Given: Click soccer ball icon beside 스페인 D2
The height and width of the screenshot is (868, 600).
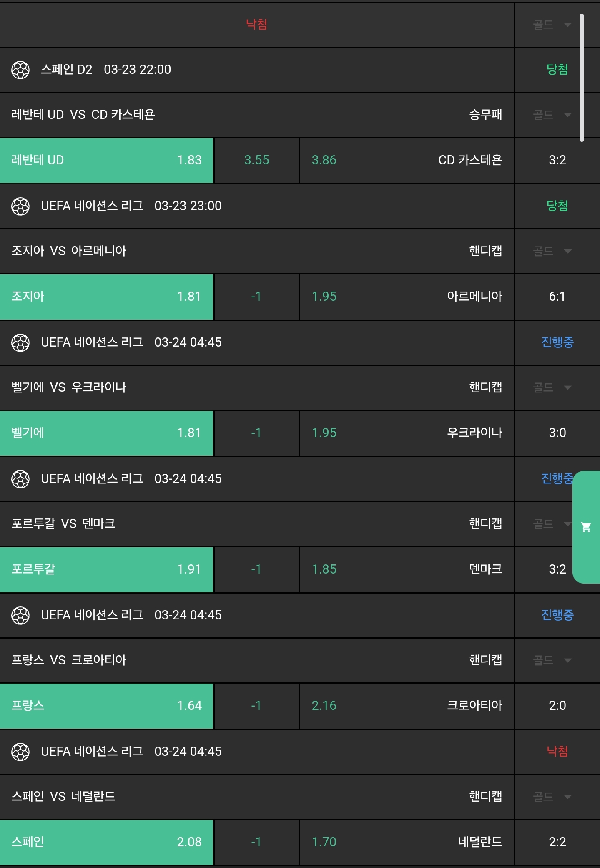Looking at the screenshot, I should (x=20, y=70).
